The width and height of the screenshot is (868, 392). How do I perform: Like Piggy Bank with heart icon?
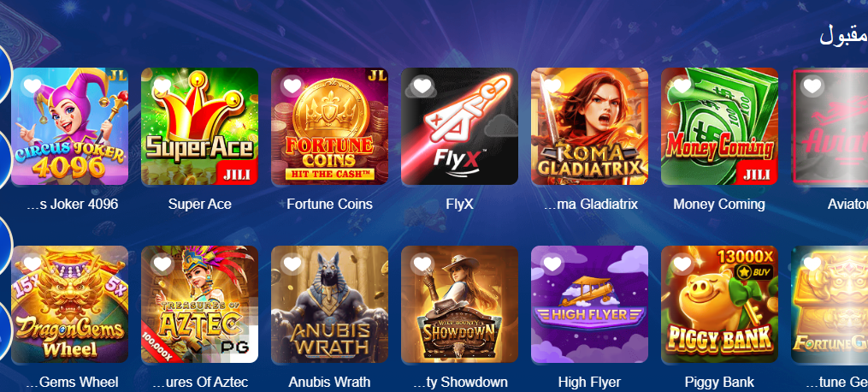[x=682, y=264]
